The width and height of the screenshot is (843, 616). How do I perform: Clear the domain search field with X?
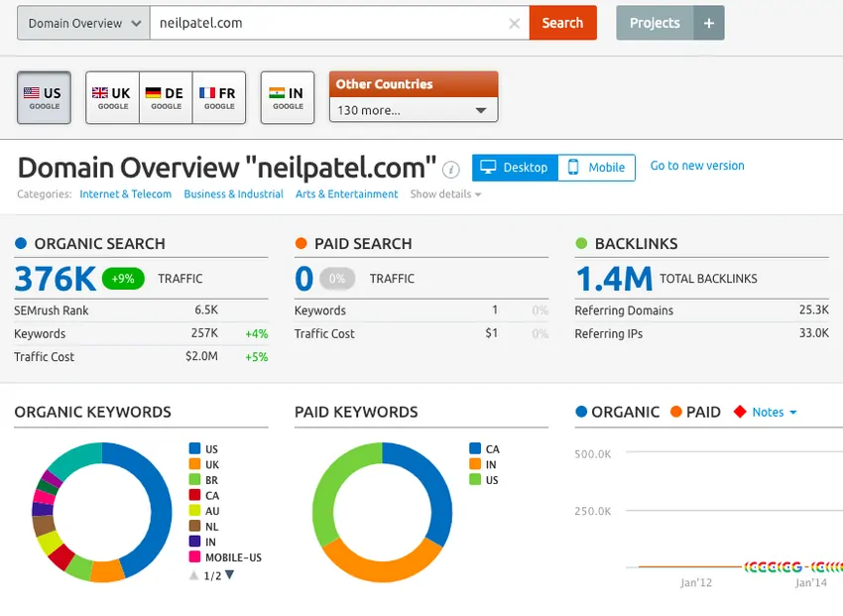514,23
